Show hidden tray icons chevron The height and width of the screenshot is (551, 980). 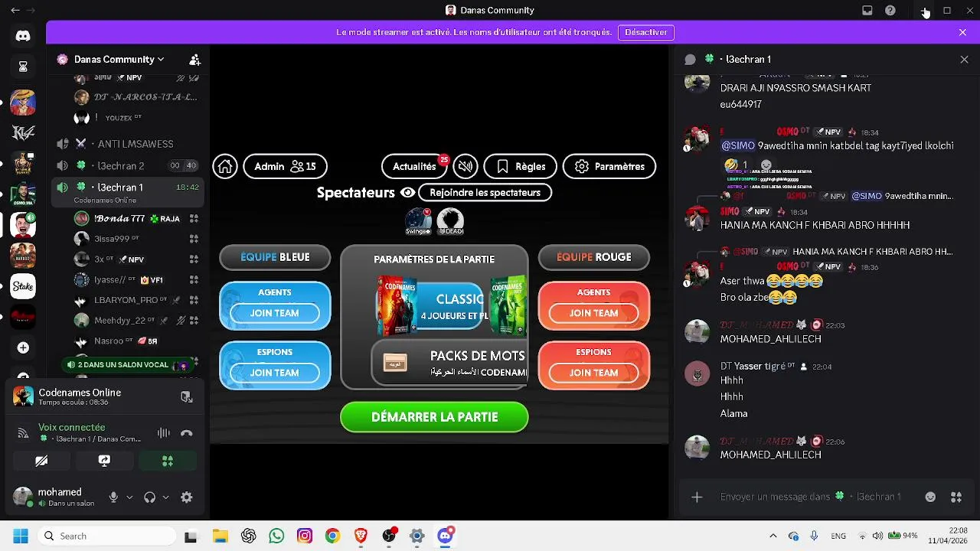pos(773,536)
